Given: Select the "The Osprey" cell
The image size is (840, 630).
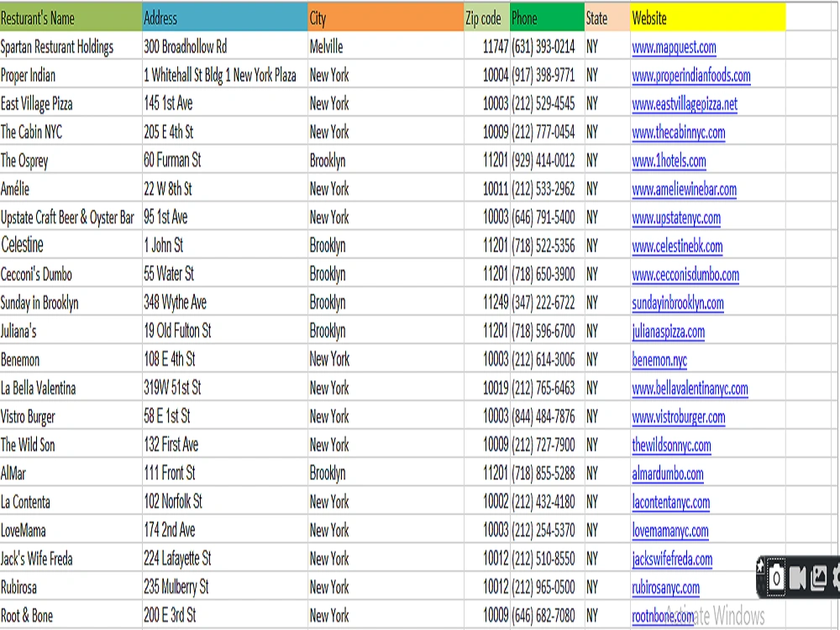Looking at the screenshot, I should click(x=71, y=160).
